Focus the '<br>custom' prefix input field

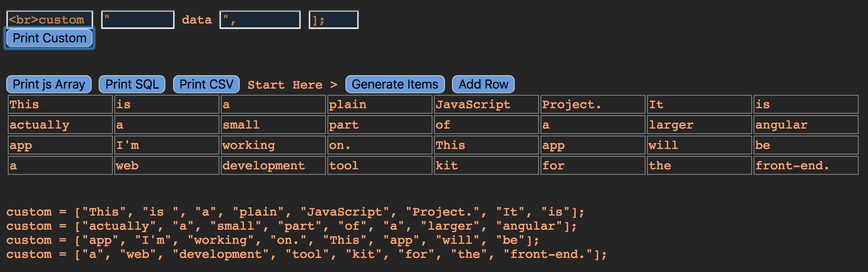coord(50,20)
